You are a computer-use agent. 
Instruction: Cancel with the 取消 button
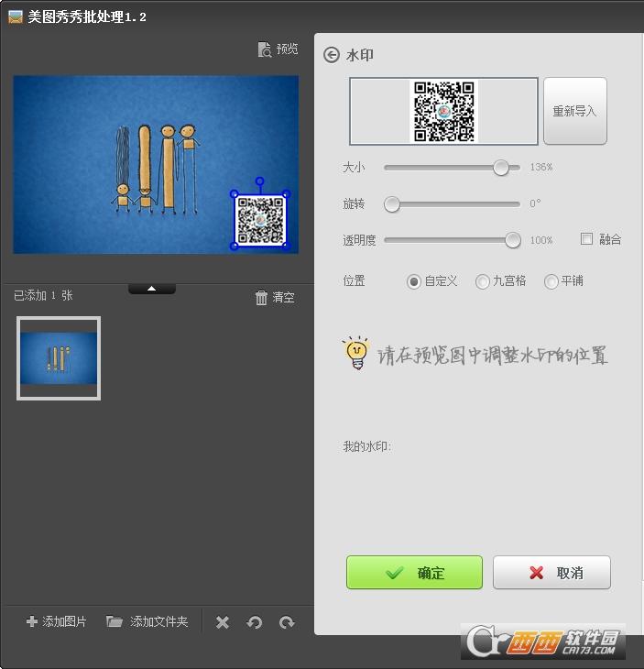tap(551, 573)
